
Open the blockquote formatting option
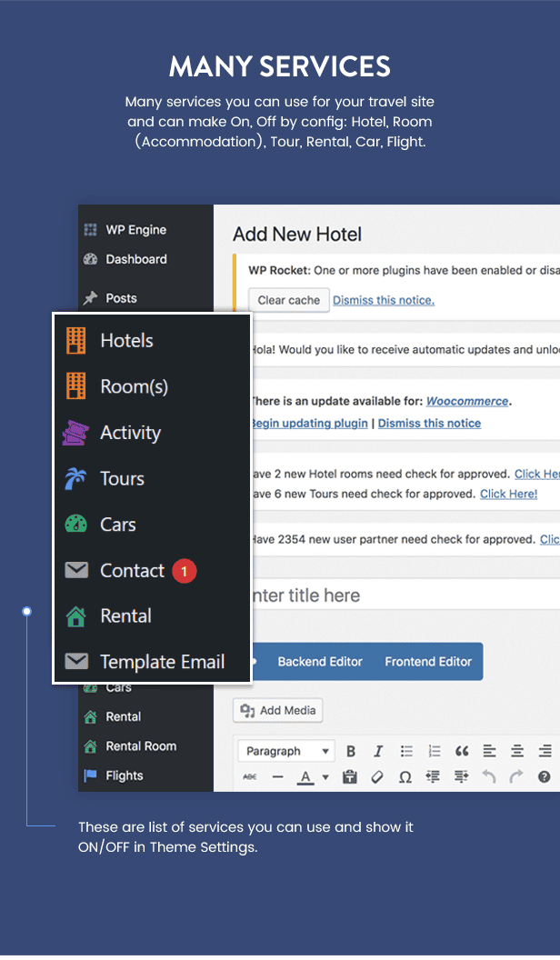click(461, 751)
